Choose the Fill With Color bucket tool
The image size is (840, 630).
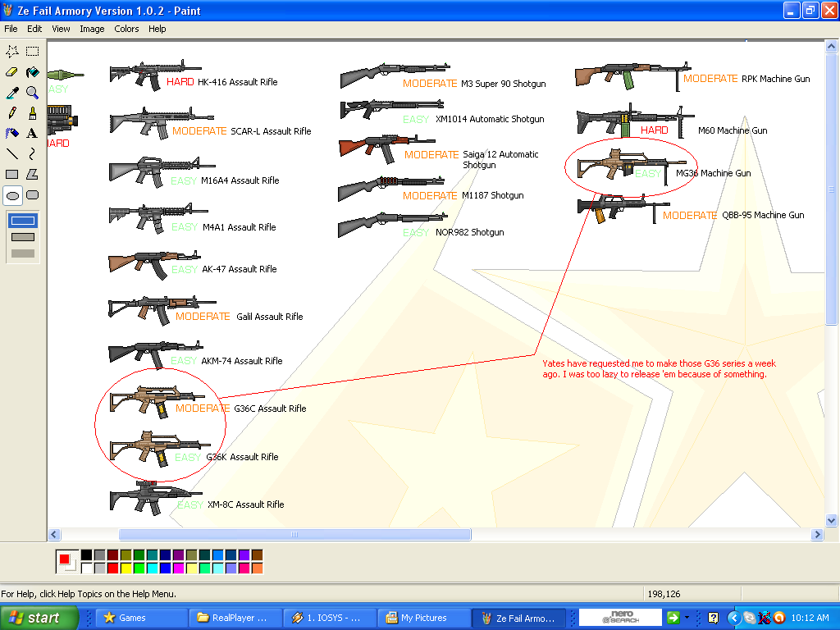33,72
